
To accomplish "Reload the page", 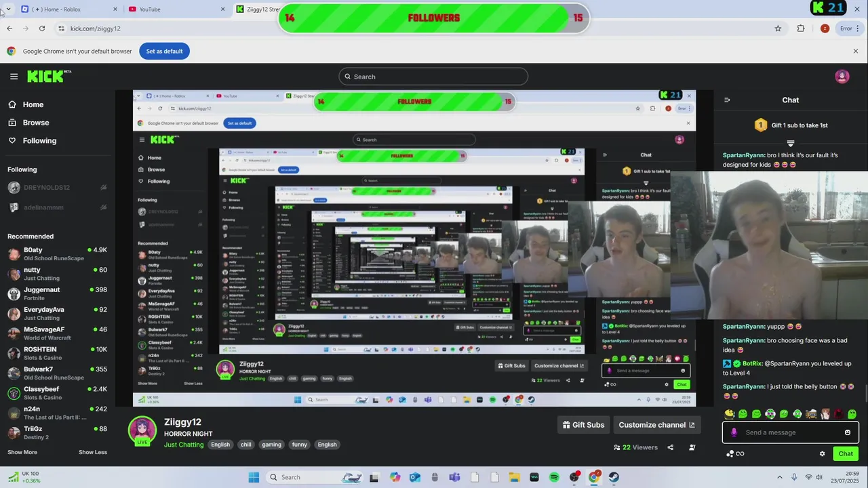I will pos(42,28).
